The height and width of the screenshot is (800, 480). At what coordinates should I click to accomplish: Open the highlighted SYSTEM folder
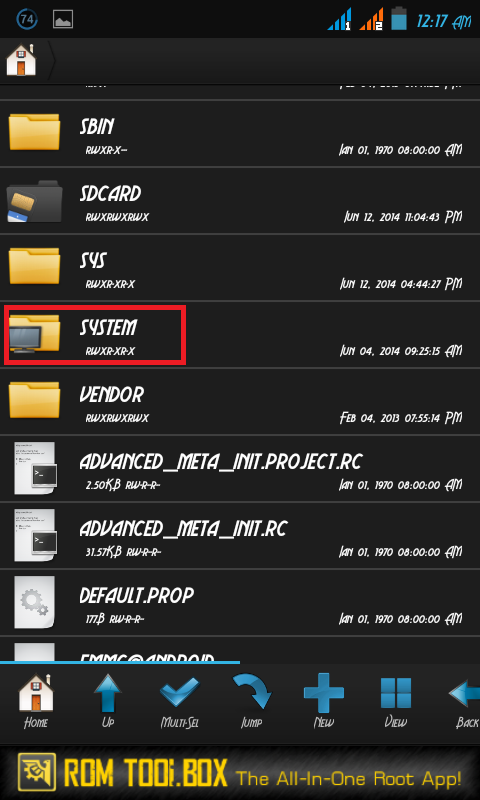pyautogui.click(x=240, y=335)
